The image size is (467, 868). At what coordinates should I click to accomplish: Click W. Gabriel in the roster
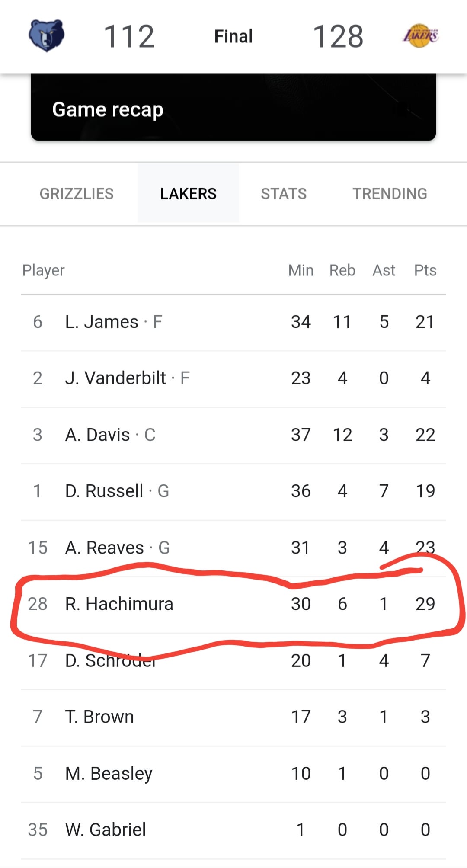[106, 830]
